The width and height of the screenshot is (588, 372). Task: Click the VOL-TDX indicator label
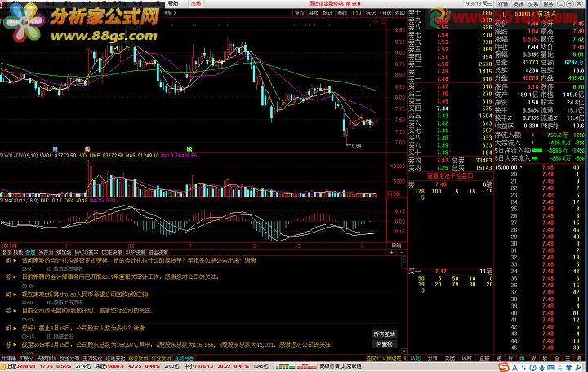[20, 156]
